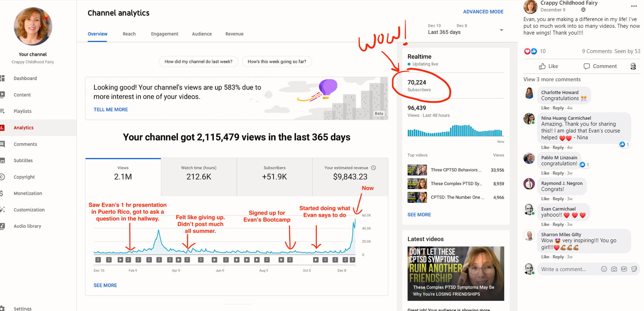Click SEE MORE under Top videos
Image resolution: width=644 pixels, height=311 pixels.
[x=419, y=215]
